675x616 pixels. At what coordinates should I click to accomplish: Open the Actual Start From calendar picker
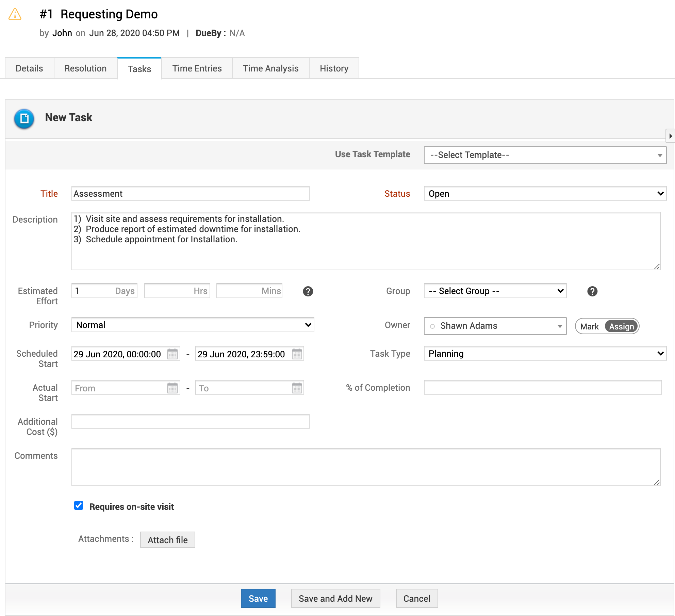click(x=172, y=388)
